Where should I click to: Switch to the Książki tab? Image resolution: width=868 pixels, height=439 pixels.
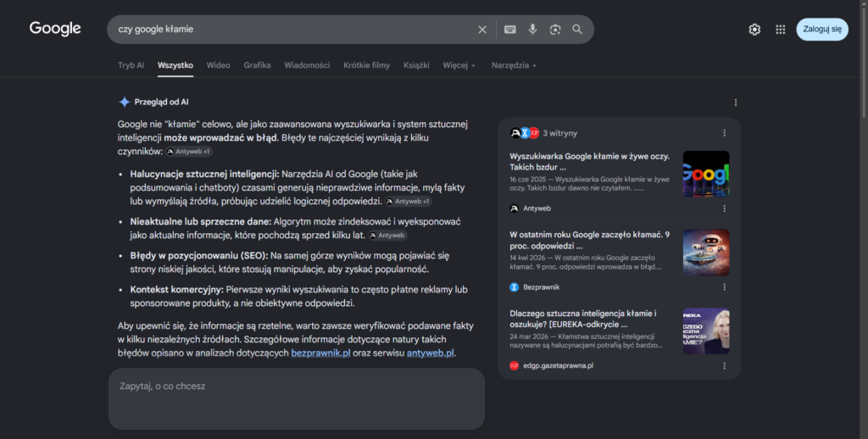(x=416, y=65)
